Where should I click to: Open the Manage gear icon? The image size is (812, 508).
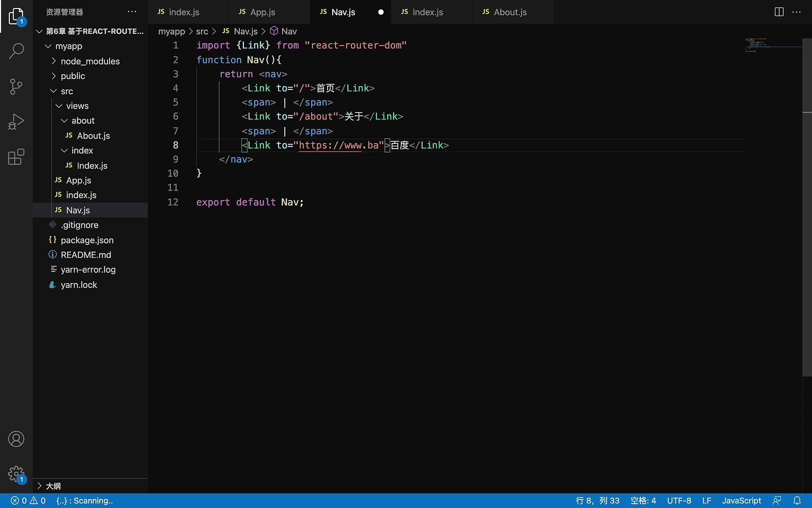click(16, 474)
